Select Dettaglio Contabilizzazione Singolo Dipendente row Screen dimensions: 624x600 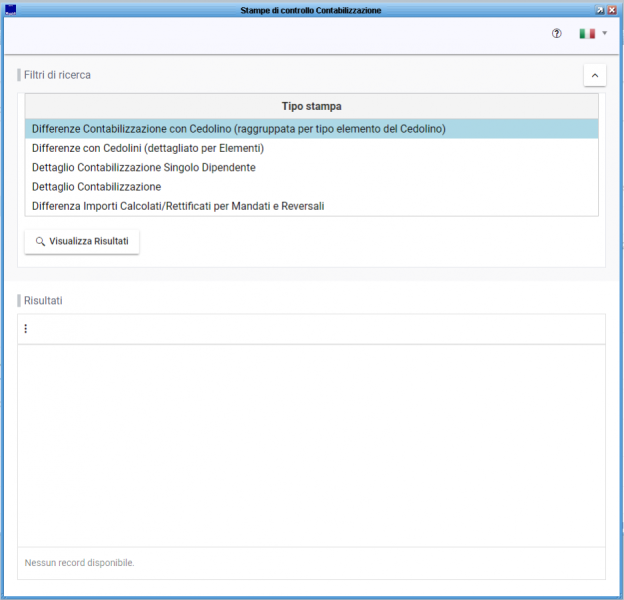312,168
